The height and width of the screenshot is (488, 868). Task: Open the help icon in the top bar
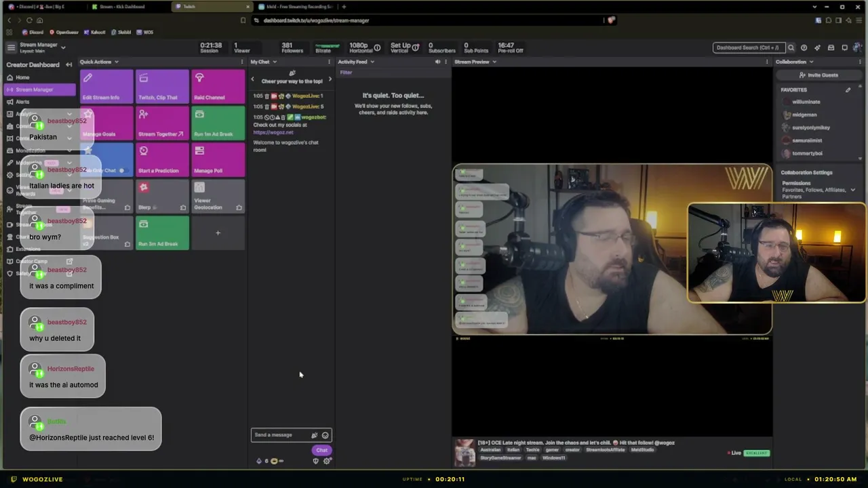pos(804,47)
